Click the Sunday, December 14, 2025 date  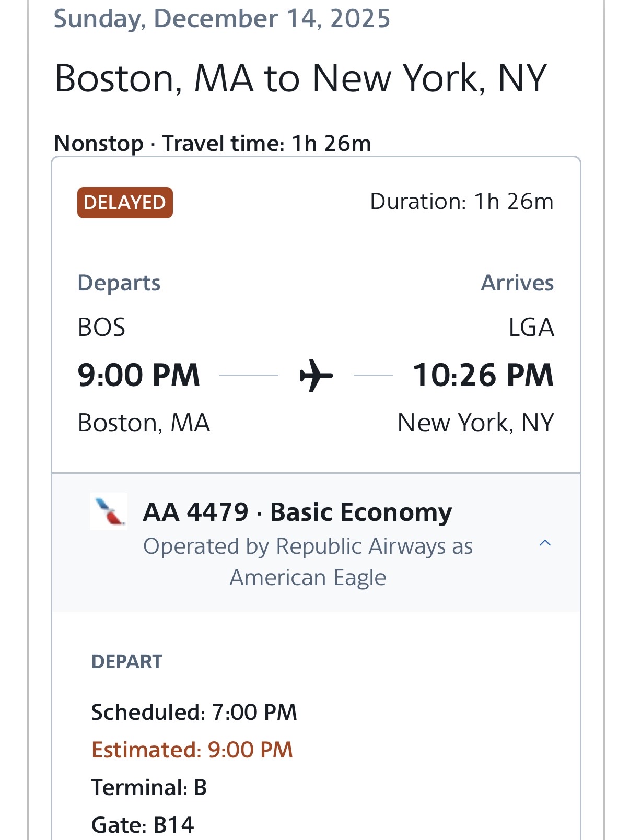(222, 19)
